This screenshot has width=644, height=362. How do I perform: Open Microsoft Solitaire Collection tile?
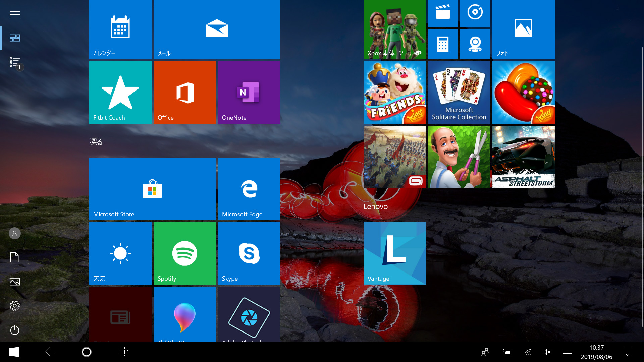coord(459,93)
